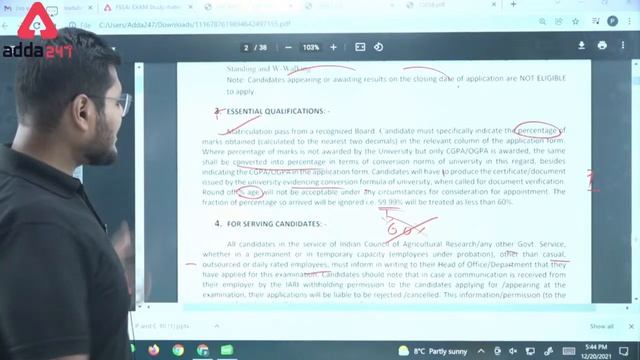Click Show all downloads
This screenshot has height=360, width=640.
(602, 326)
